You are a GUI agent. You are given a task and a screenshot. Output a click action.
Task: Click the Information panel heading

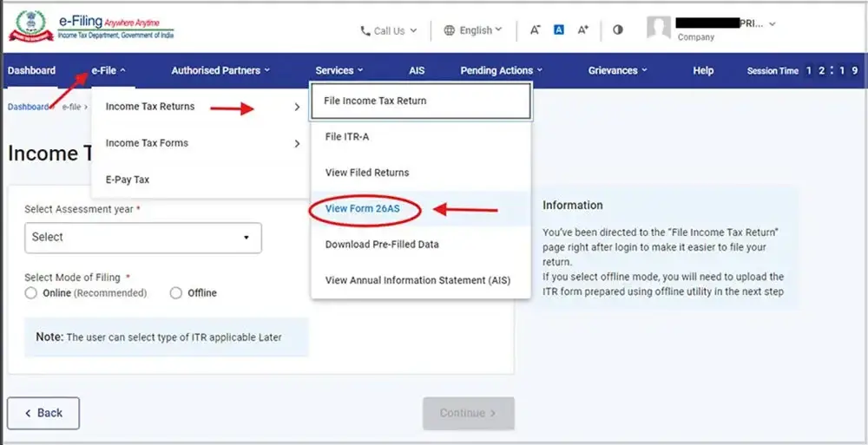click(x=572, y=205)
